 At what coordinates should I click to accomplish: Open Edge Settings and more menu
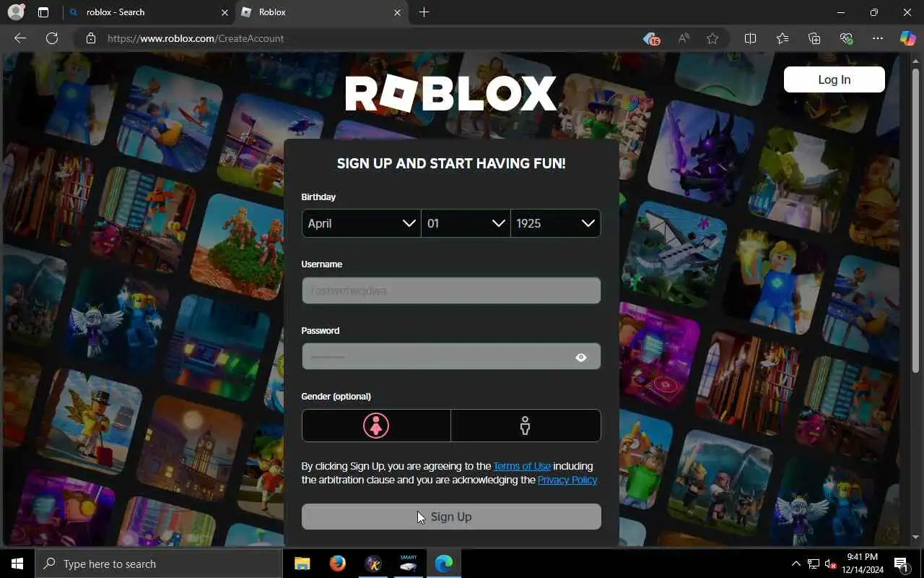point(878,38)
